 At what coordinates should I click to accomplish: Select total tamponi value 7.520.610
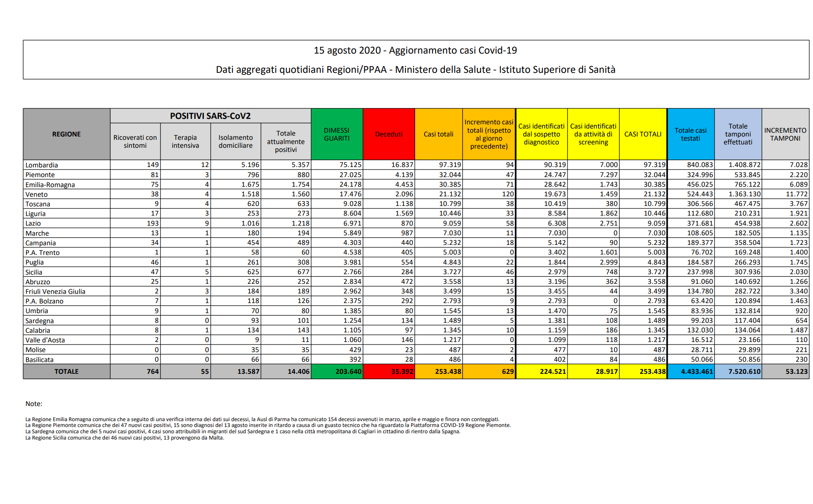[x=744, y=371]
